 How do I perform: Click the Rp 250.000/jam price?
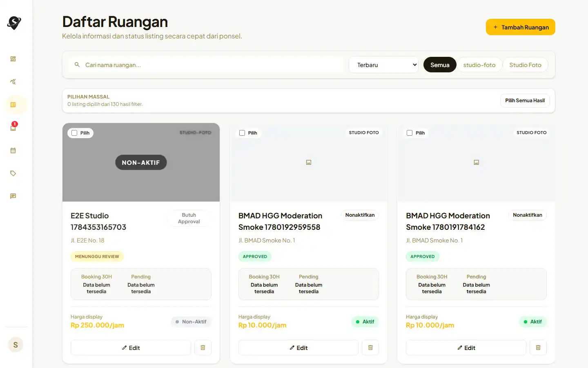click(x=97, y=325)
